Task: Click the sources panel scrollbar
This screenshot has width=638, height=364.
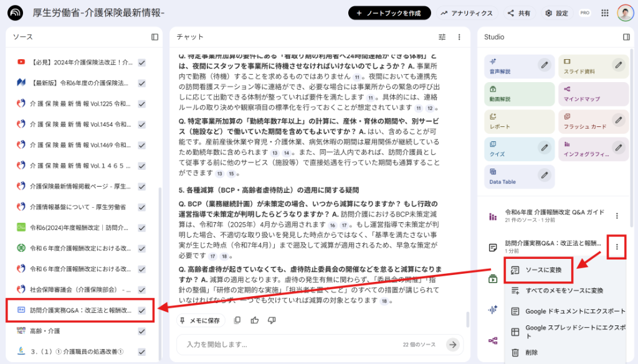Action: [160, 273]
